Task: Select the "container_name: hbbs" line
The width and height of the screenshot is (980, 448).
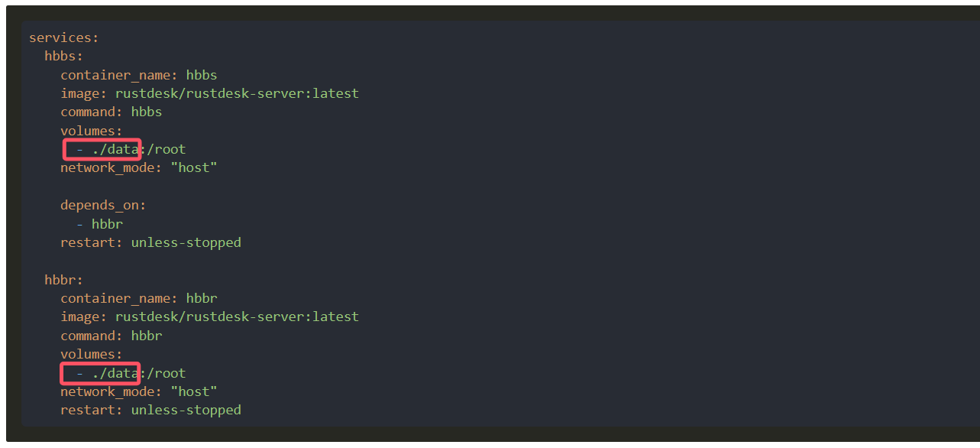Action: click(x=139, y=75)
